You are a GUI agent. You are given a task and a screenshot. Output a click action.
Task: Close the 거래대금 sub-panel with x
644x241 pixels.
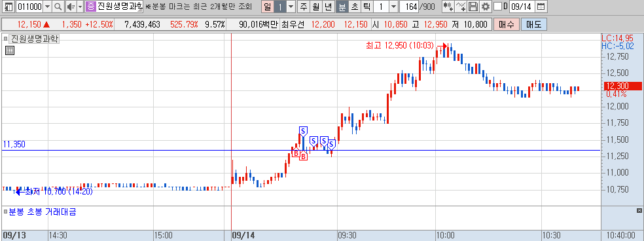pos(639,211)
